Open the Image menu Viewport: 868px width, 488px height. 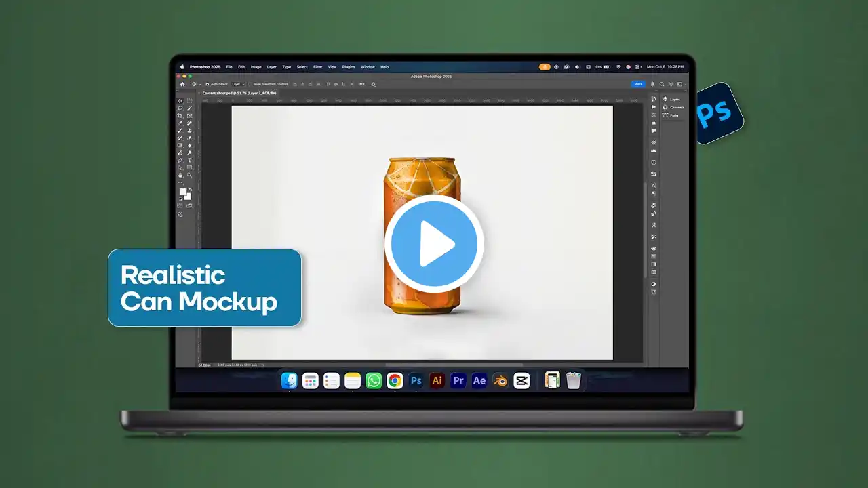click(x=256, y=67)
